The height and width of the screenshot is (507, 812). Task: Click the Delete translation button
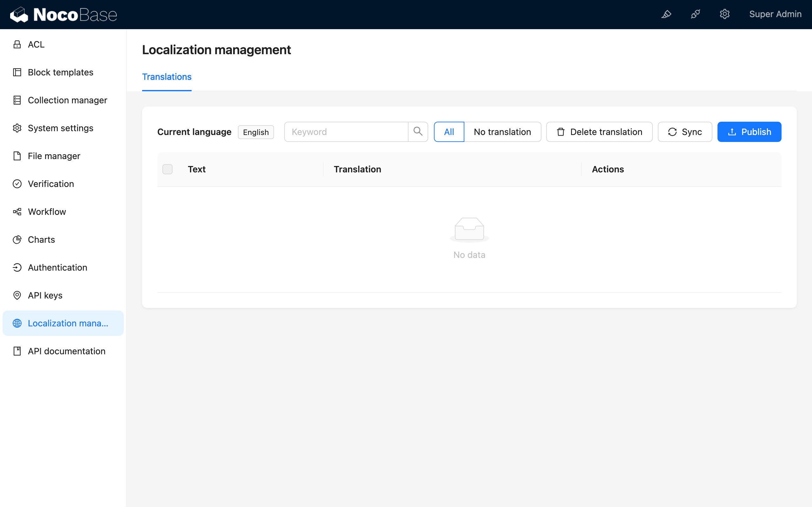[599, 132]
